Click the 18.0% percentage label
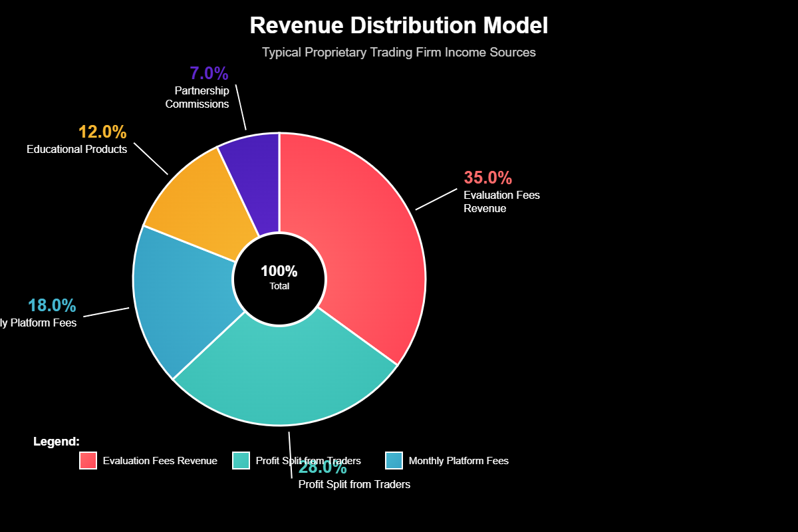This screenshot has width=798, height=532. 52,305
